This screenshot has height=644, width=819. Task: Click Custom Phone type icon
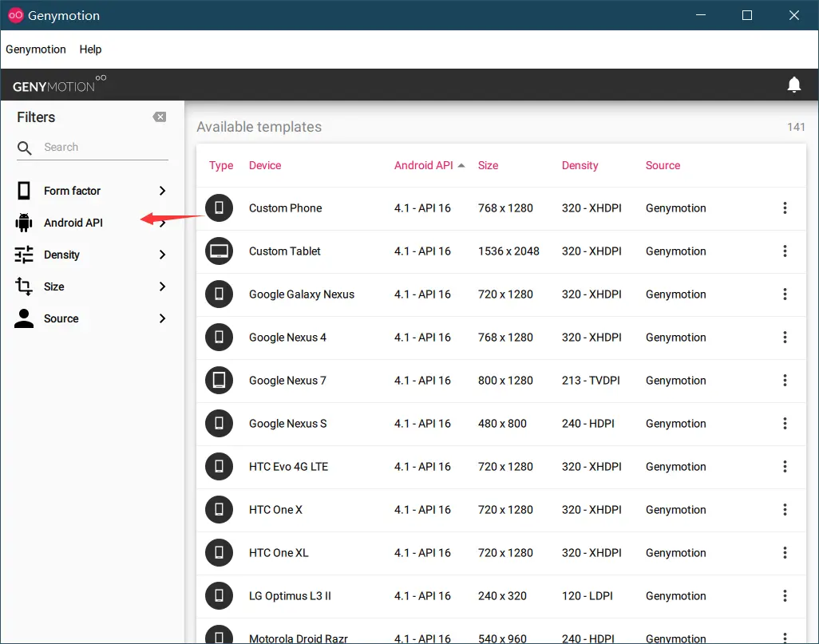pyautogui.click(x=219, y=207)
